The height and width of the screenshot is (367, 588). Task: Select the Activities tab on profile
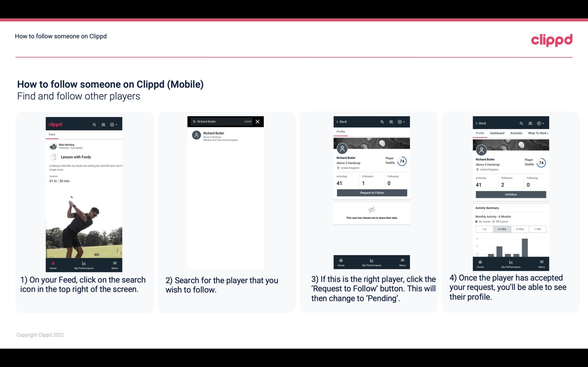516,133
